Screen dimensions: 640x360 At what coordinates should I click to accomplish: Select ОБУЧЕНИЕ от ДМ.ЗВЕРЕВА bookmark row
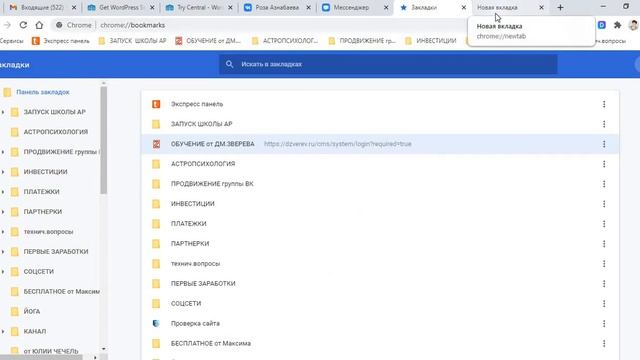click(380, 144)
